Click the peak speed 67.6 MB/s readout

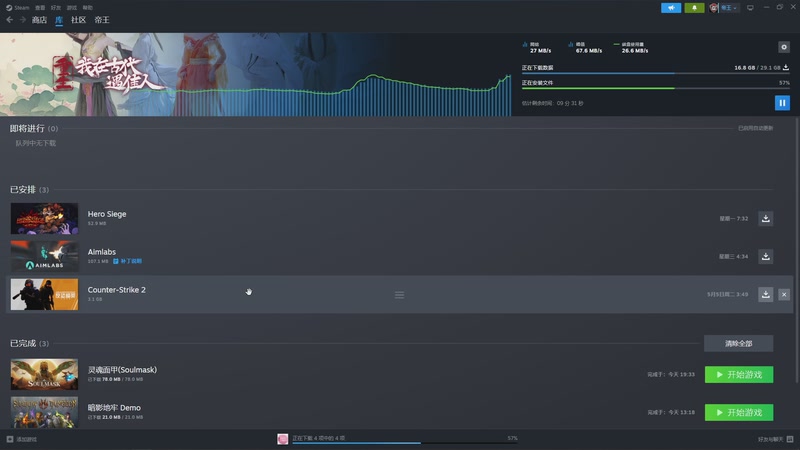585,47
